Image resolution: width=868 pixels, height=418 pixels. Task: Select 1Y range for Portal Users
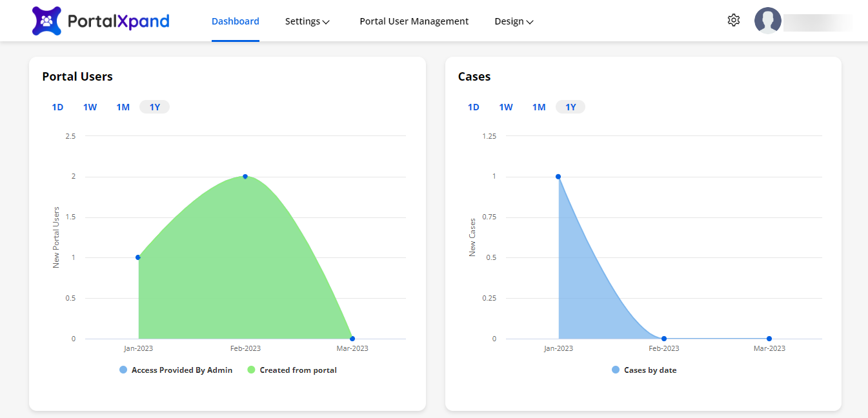[x=155, y=107]
